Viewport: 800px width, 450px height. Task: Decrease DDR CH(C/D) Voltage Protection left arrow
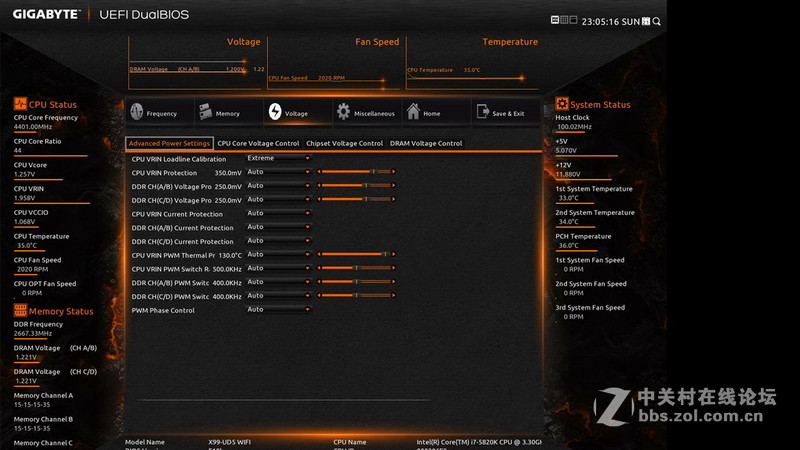[x=319, y=199]
